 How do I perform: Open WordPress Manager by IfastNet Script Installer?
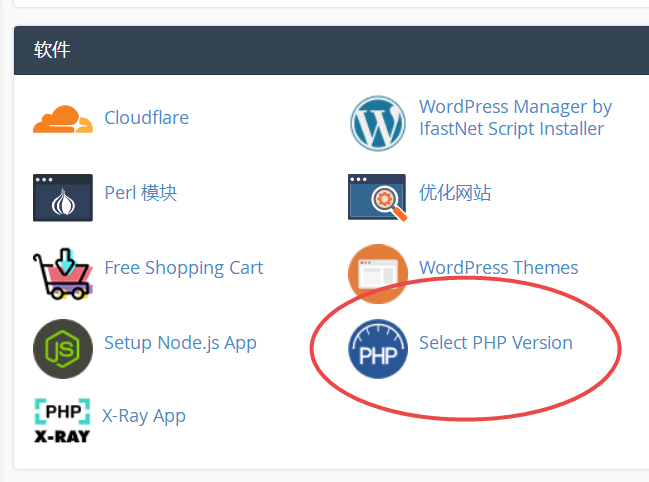pyautogui.click(x=515, y=118)
